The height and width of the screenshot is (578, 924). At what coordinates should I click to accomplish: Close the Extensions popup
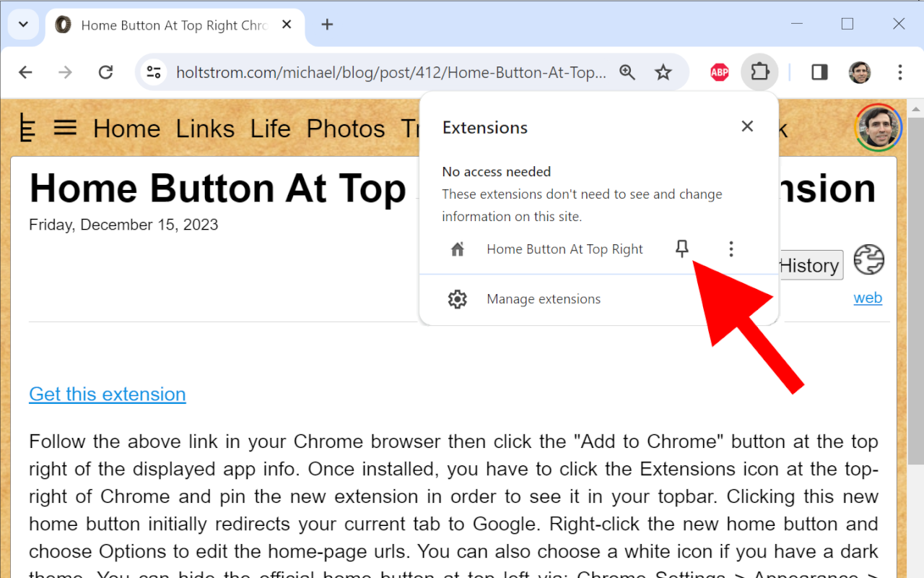(747, 126)
